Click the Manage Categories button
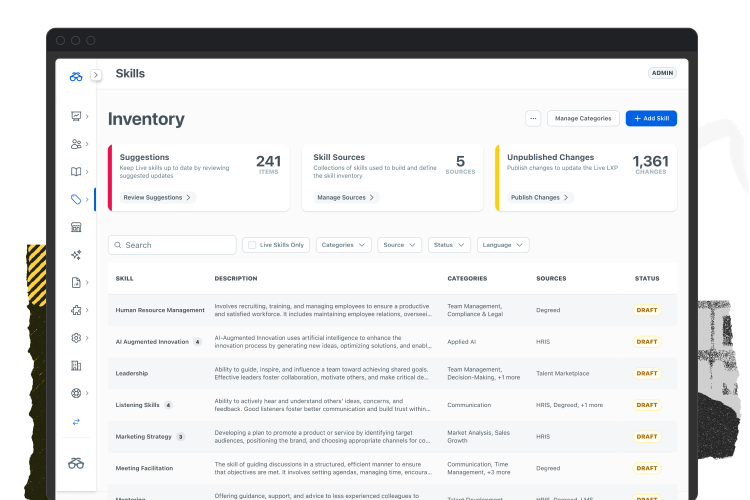The width and height of the screenshot is (750, 500). click(583, 118)
